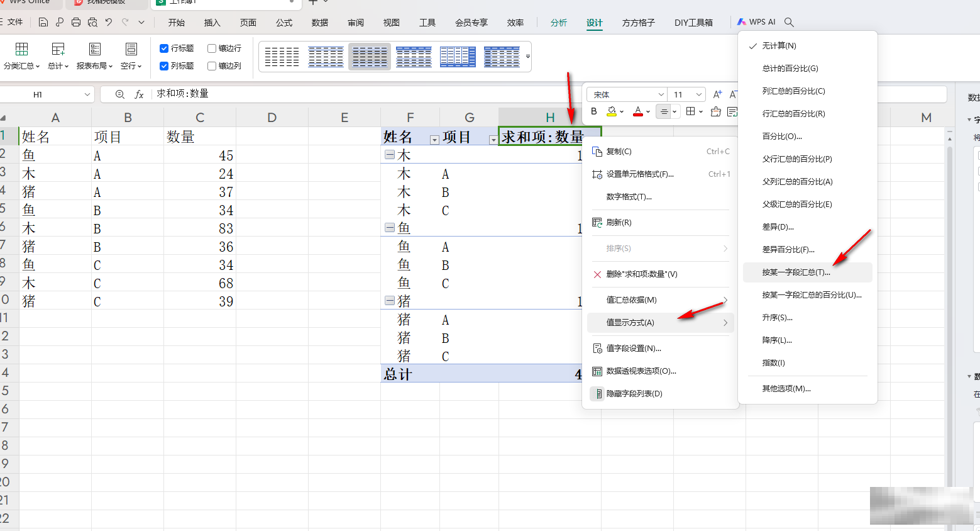Open the 宋体 font name dropdown
The image size is (980, 531).
[x=661, y=94]
